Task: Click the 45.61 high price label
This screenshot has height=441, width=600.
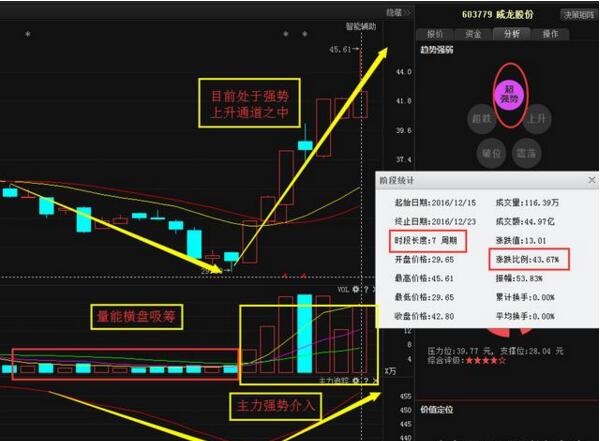Action: tap(340, 49)
